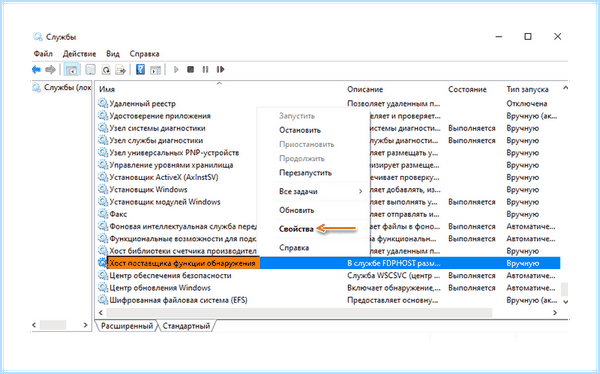Screen dimensions: 600x374
Task: Click the list scroll-right arrow
Action: [x=555, y=313]
